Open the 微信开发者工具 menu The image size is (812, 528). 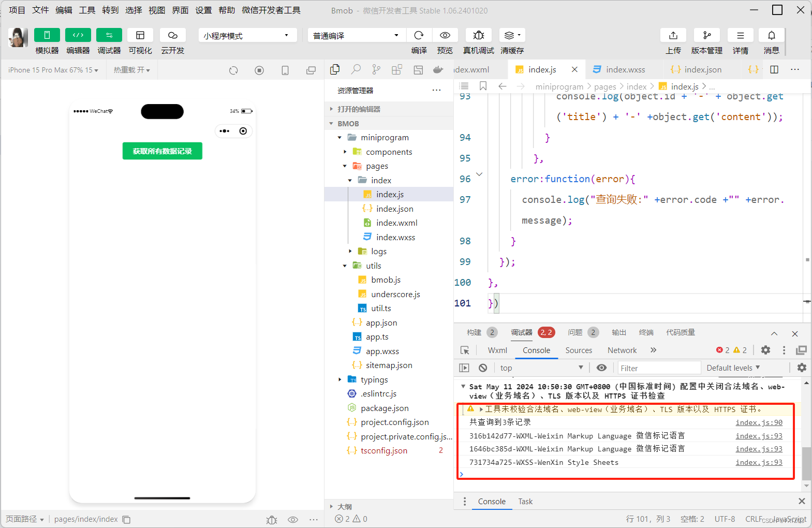coord(271,10)
